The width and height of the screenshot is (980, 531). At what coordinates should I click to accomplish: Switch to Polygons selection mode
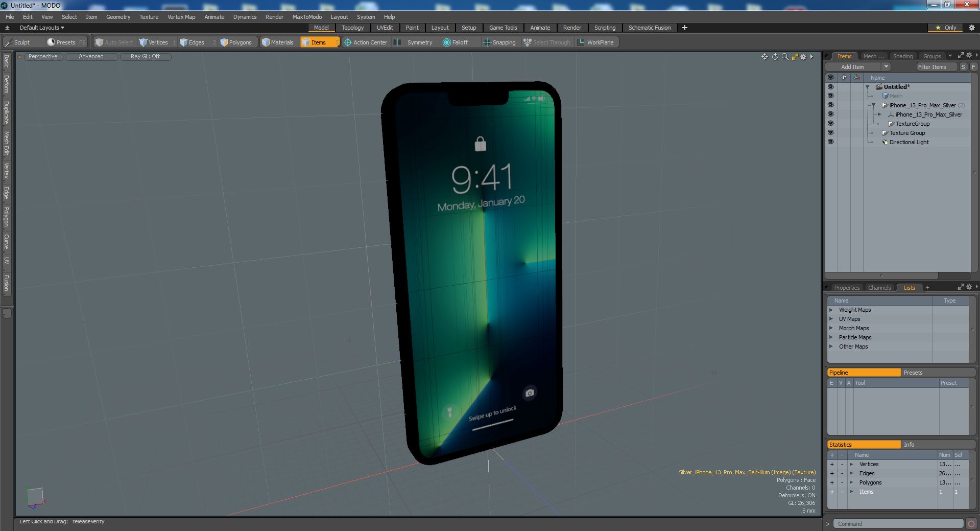238,42
